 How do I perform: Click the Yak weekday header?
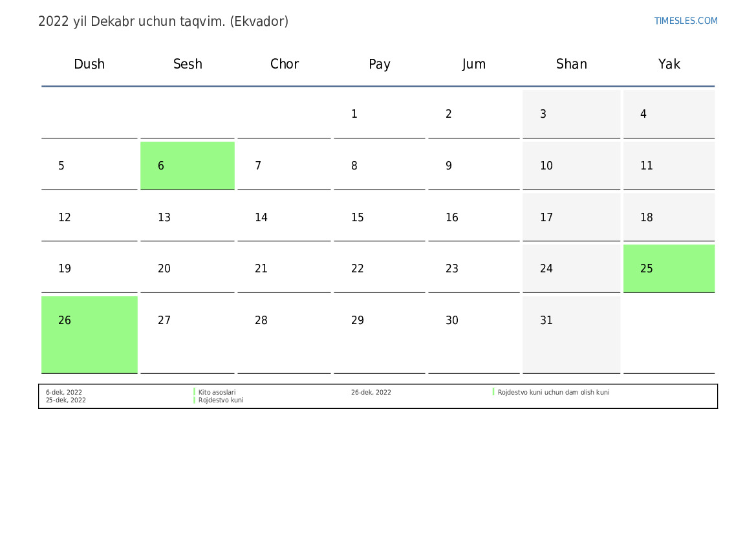point(669,64)
